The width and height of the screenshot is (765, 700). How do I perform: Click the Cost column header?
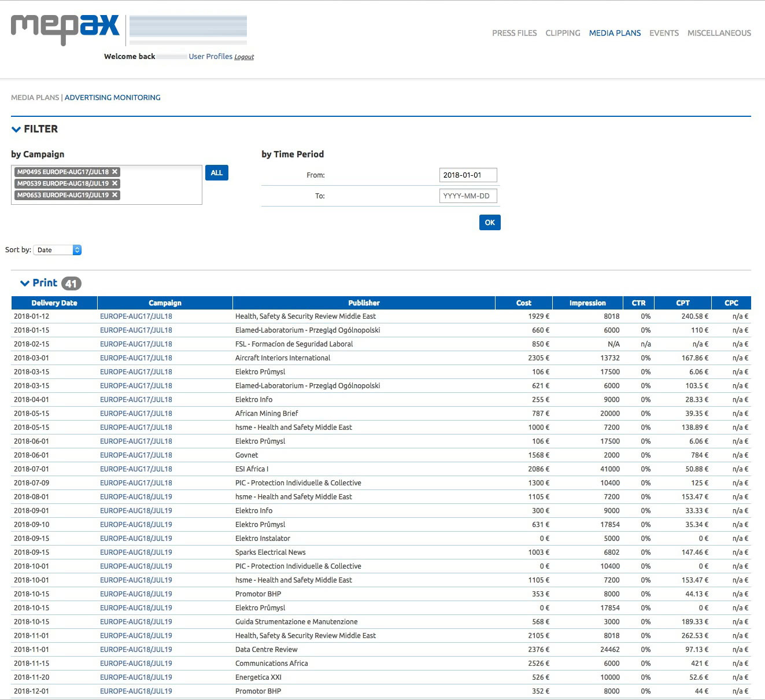524,303
